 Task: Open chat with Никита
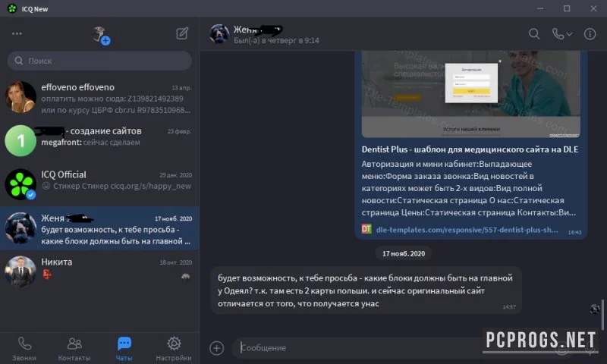[99, 271]
